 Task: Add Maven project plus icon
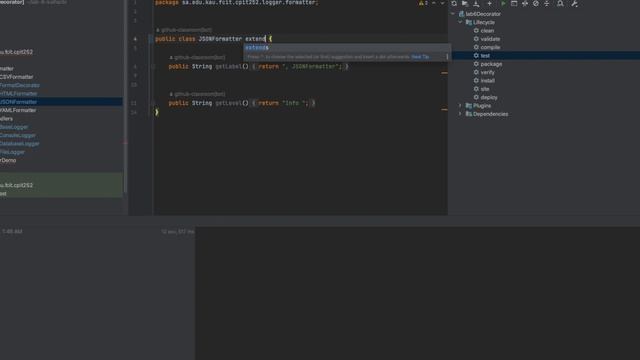489,3
